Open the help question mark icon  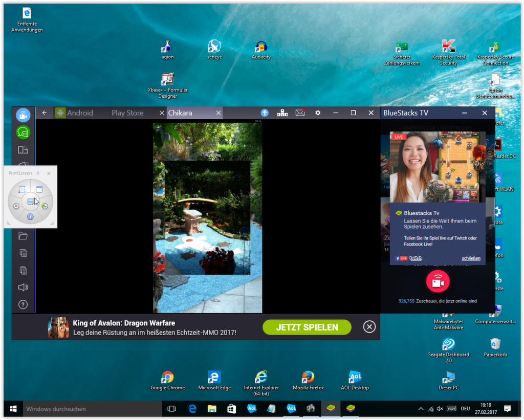(x=23, y=304)
